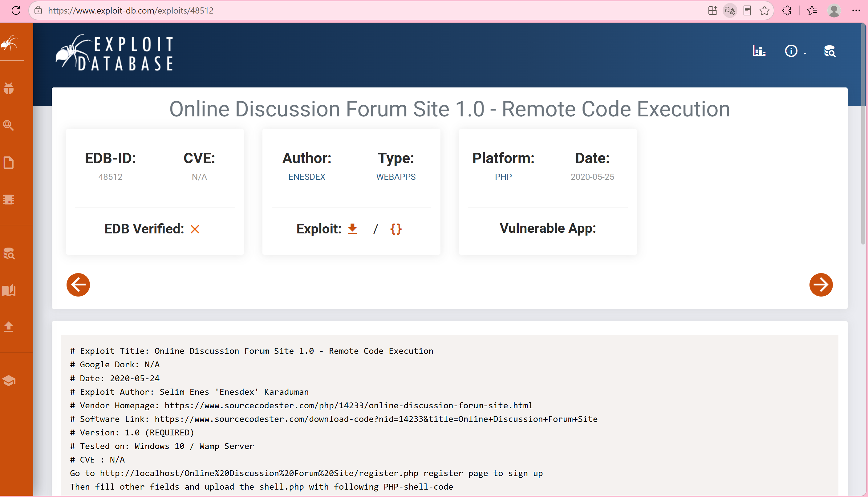
Task: Click the spider logo at top of sidebar
Action: [9, 43]
